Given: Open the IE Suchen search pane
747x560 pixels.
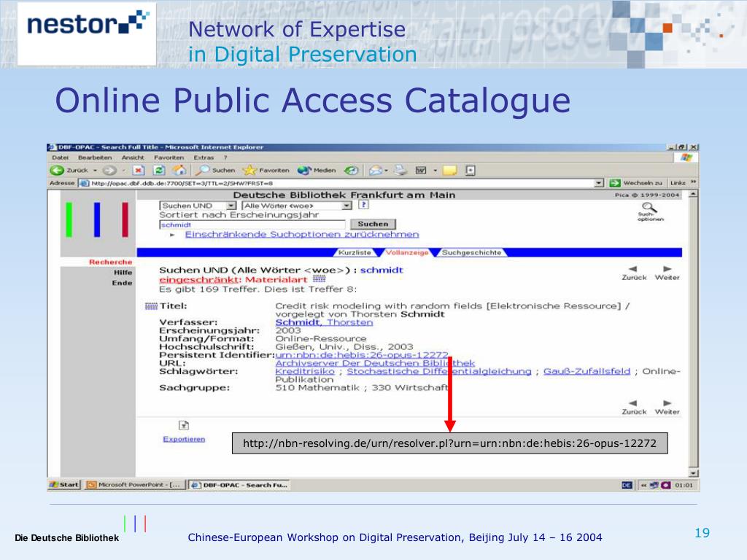Looking at the screenshot, I should [x=217, y=170].
